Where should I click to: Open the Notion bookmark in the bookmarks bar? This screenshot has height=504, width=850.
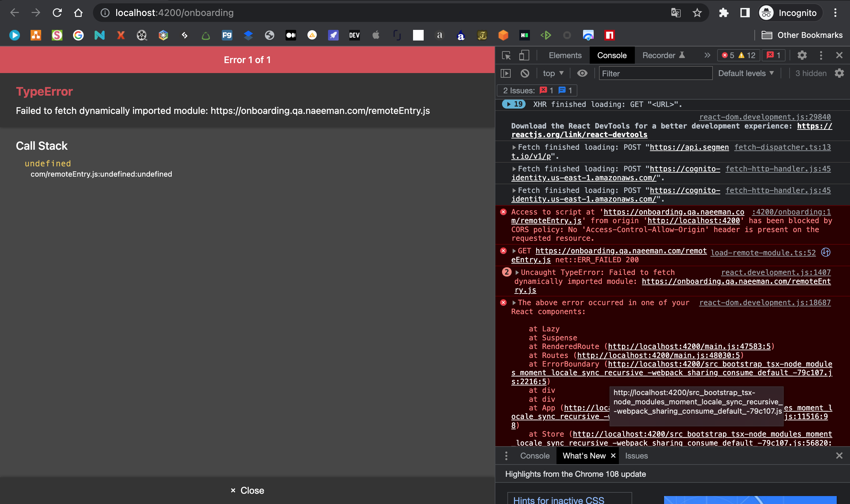[x=418, y=35]
